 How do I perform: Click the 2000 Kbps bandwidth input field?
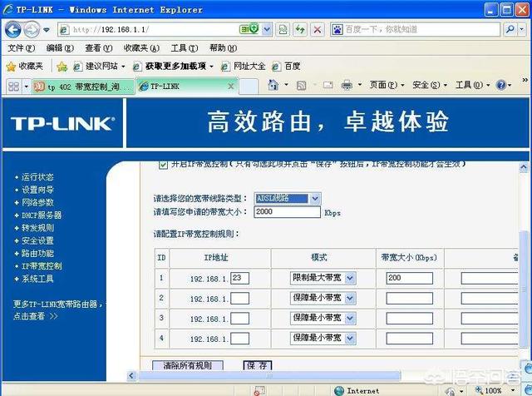286,212
